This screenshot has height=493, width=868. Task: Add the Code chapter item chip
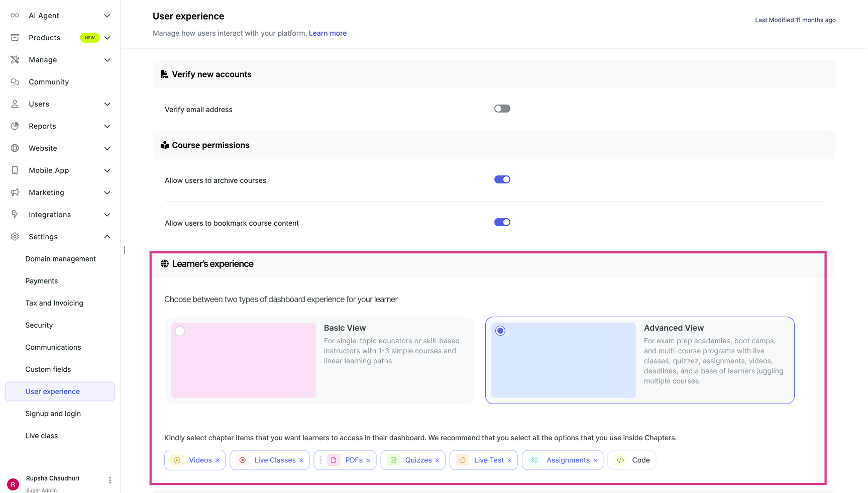click(x=632, y=460)
